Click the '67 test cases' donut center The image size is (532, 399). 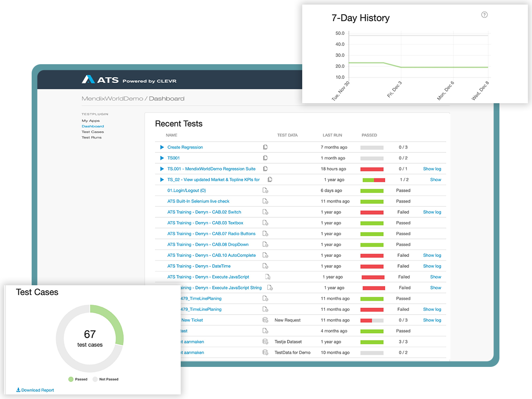pyautogui.click(x=90, y=338)
